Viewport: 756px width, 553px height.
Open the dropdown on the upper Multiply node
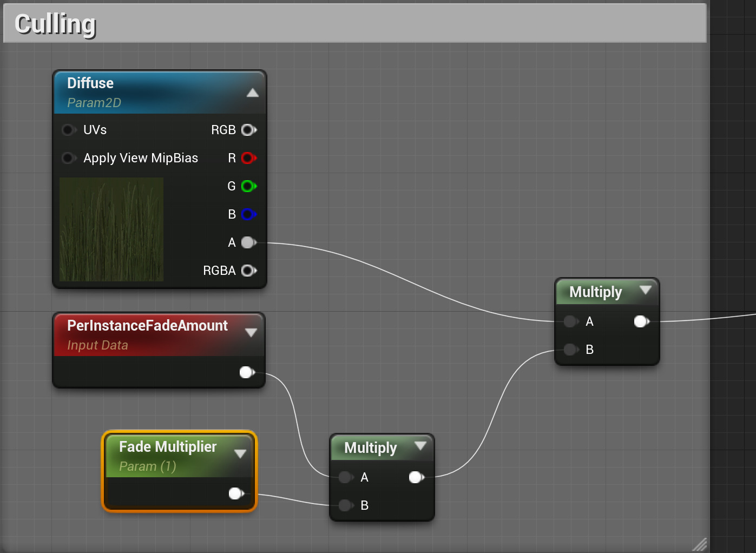pyautogui.click(x=645, y=291)
